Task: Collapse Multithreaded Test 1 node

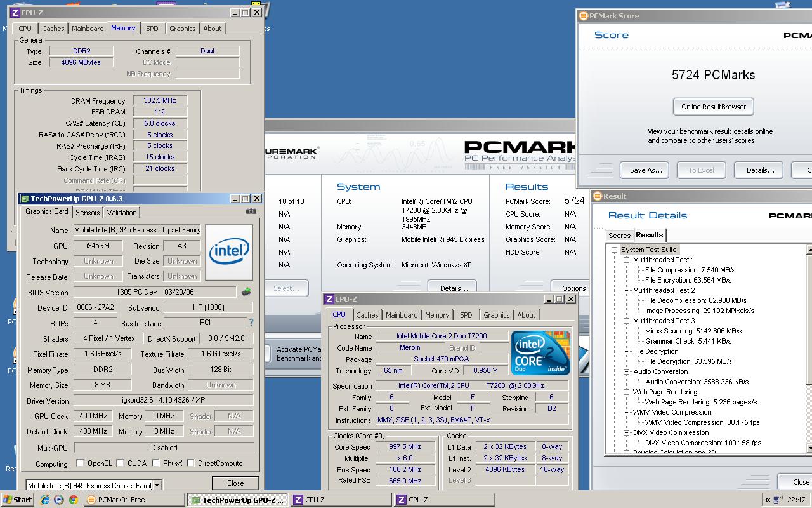Action: [626, 260]
